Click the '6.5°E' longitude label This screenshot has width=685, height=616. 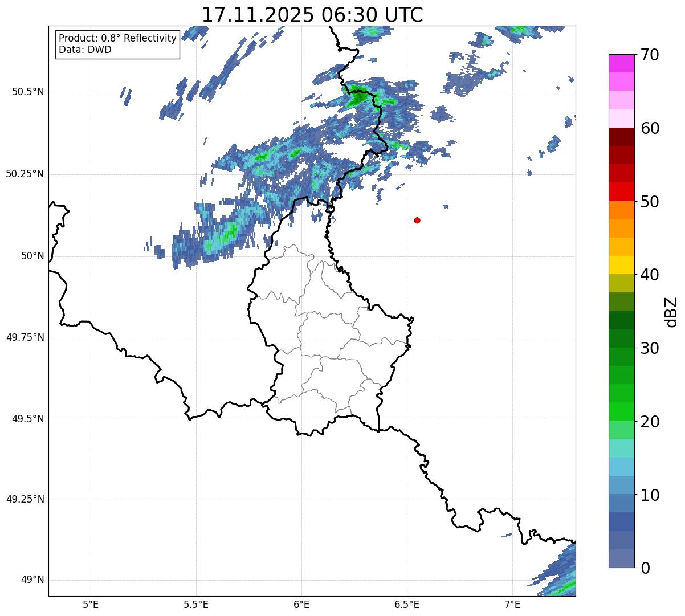[407, 604]
